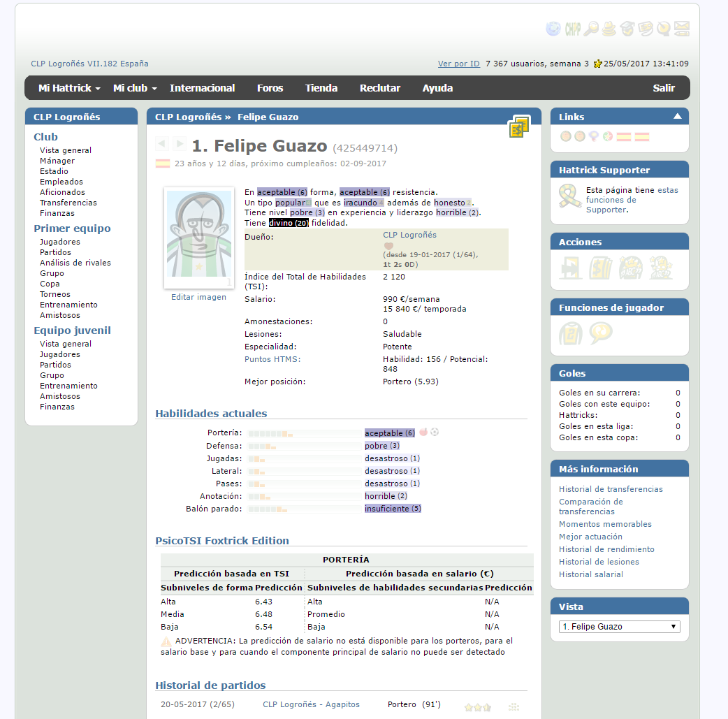Open Mejor actuación link
Viewport: 728px width, 719px height.
pyautogui.click(x=590, y=537)
